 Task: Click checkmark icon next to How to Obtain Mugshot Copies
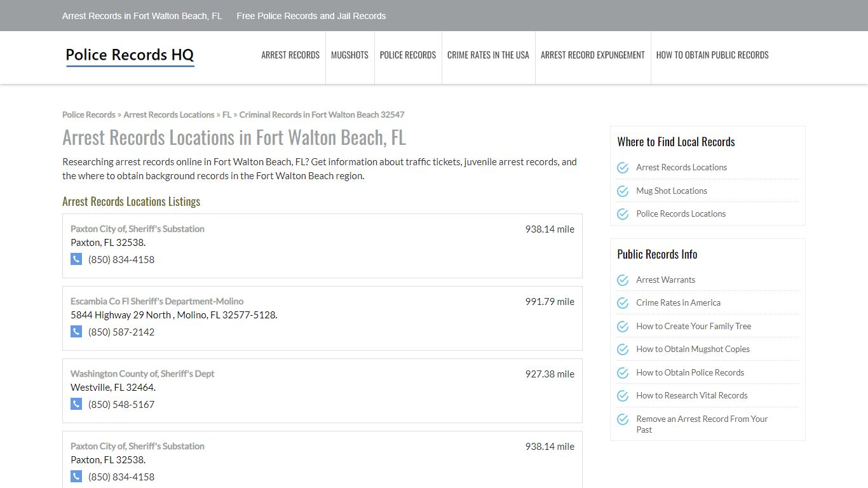[623, 349]
